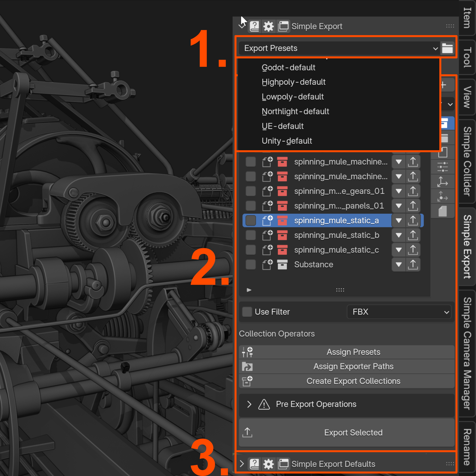This screenshot has width=476, height=476.
Task: Select the Substance collection name in list
Action: point(314,265)
